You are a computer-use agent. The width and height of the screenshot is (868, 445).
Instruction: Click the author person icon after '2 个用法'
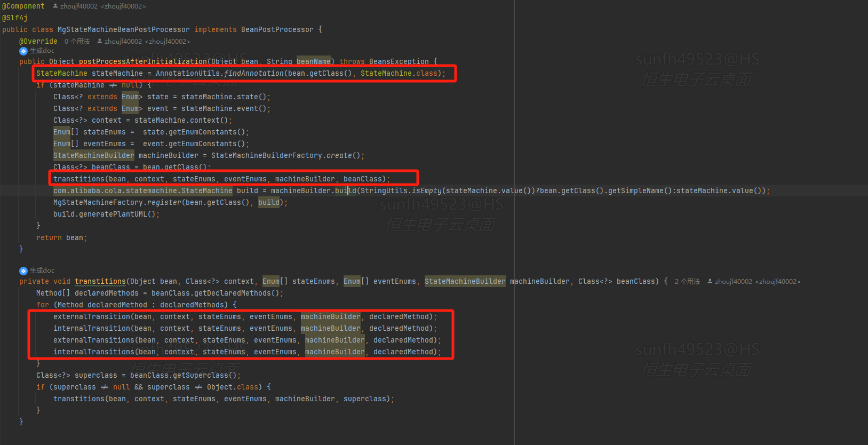[x=710, y=281]
